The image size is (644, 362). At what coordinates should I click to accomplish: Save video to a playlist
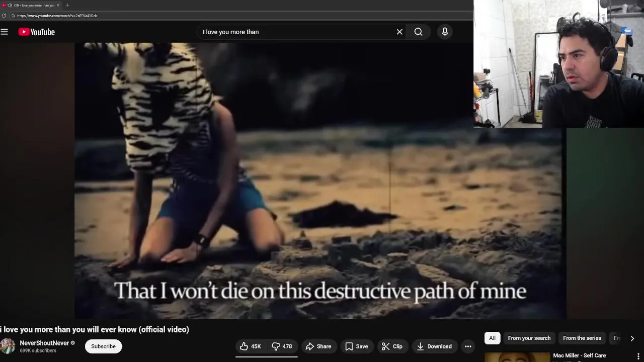pos(357,346)
